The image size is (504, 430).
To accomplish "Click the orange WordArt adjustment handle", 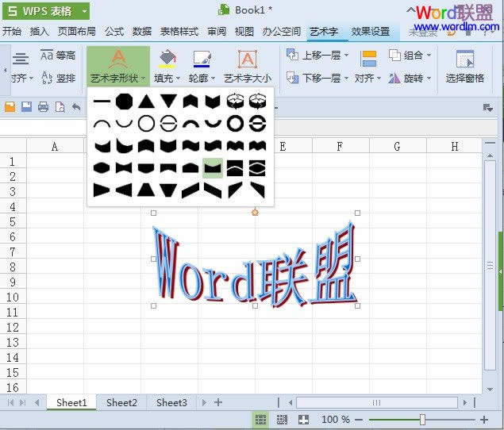I will 255,213.
